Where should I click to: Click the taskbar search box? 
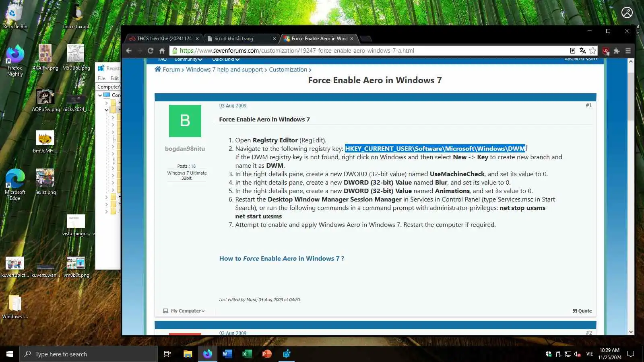point(89,354)
